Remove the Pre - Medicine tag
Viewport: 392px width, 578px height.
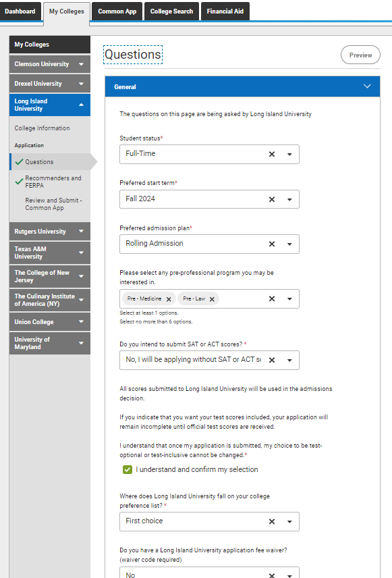(x=169, y=299)
